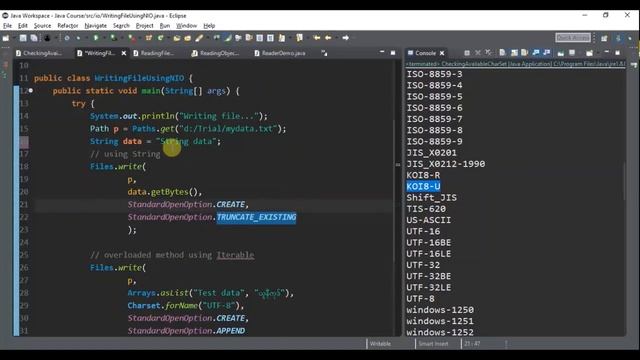Image resolution: width=640 pixels, height=360 pixels.
Task: Click the New file toolbar icon
Action: pos(6,38)
